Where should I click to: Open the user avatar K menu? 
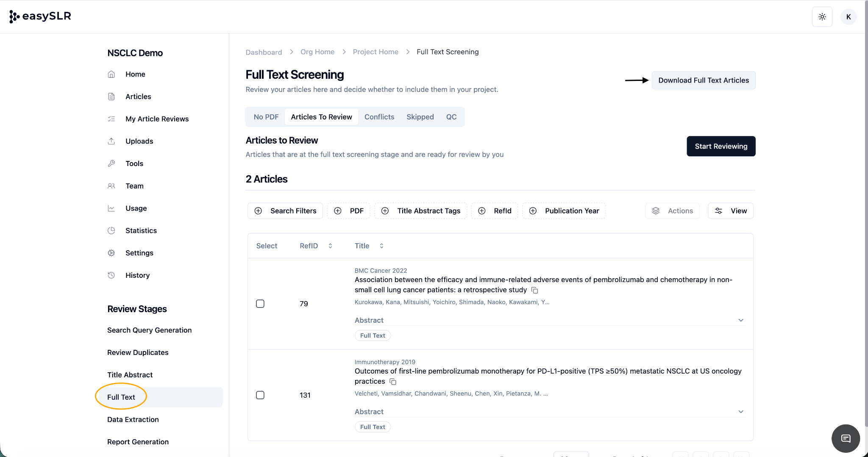point(848,17)
